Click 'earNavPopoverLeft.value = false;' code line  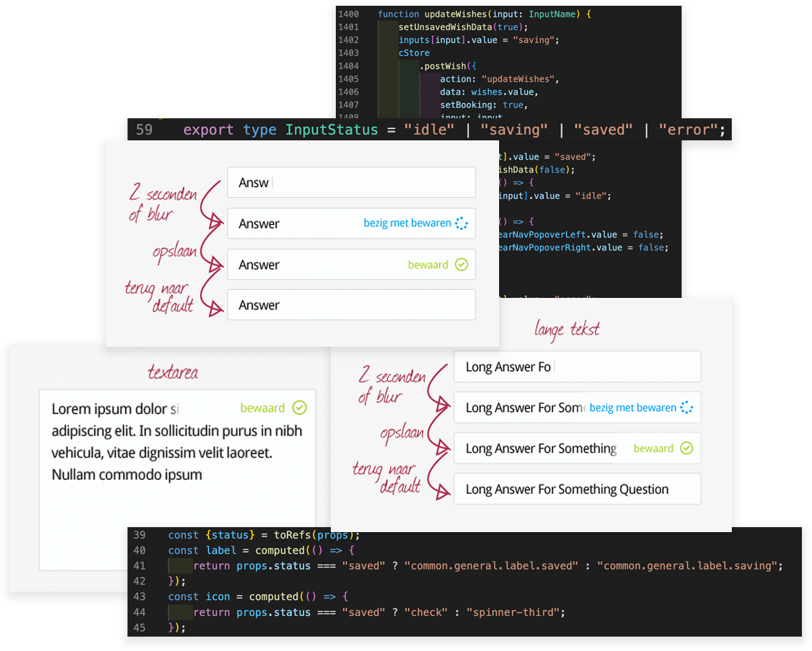click(x=581, y=235)
